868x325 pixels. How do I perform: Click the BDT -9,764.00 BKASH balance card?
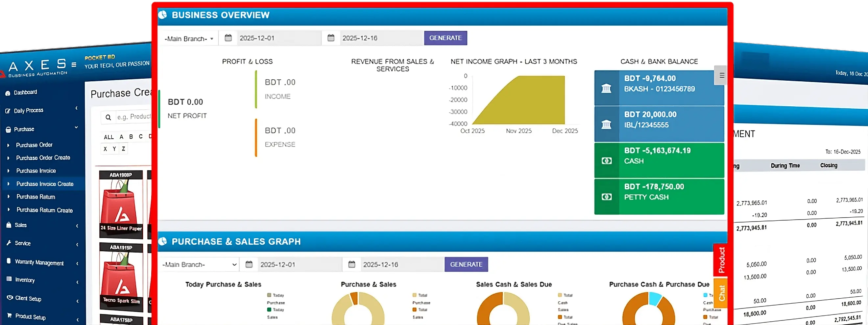(659, 88)
